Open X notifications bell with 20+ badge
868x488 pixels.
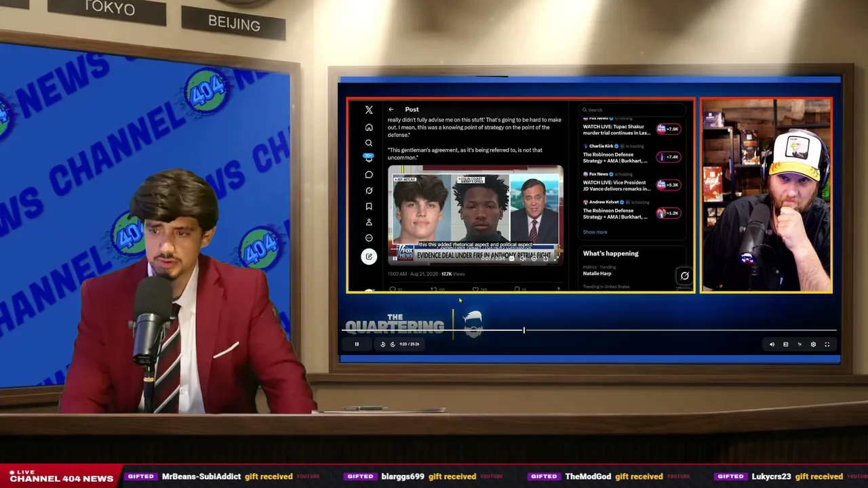[369, 158]
